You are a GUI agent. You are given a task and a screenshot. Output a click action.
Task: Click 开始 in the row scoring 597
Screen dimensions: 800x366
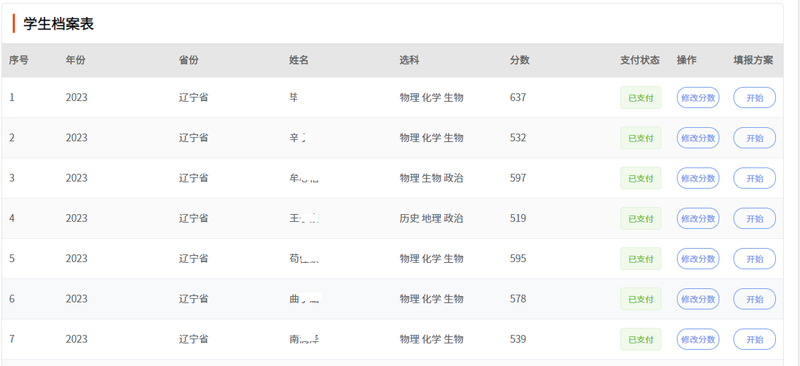pyautogui.click(x=755, y=178)
